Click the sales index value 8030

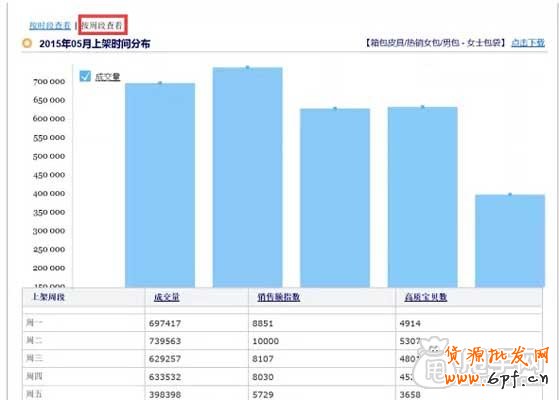[x=263, y=377]
